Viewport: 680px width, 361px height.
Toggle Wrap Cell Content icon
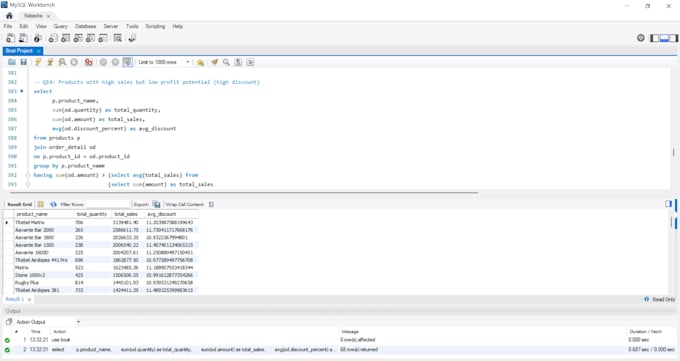pos(211,204)
